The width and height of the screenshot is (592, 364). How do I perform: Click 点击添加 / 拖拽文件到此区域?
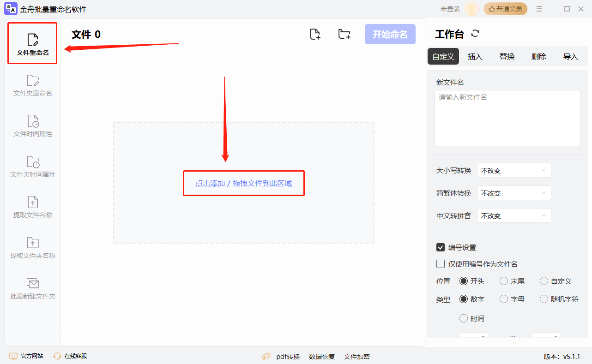coord(243,183)
